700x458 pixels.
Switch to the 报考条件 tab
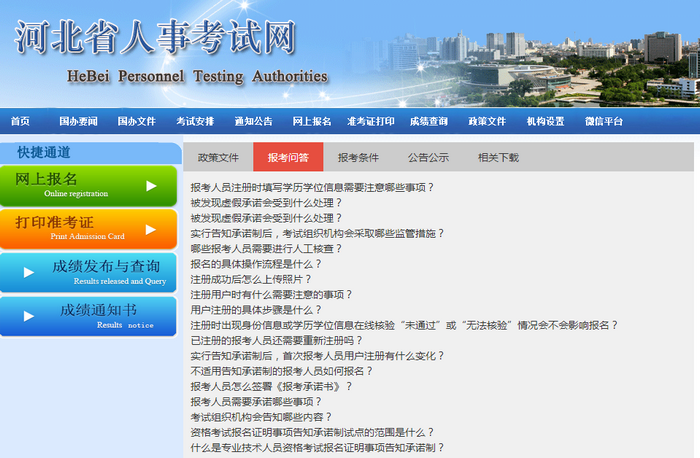tap(358, 157)
